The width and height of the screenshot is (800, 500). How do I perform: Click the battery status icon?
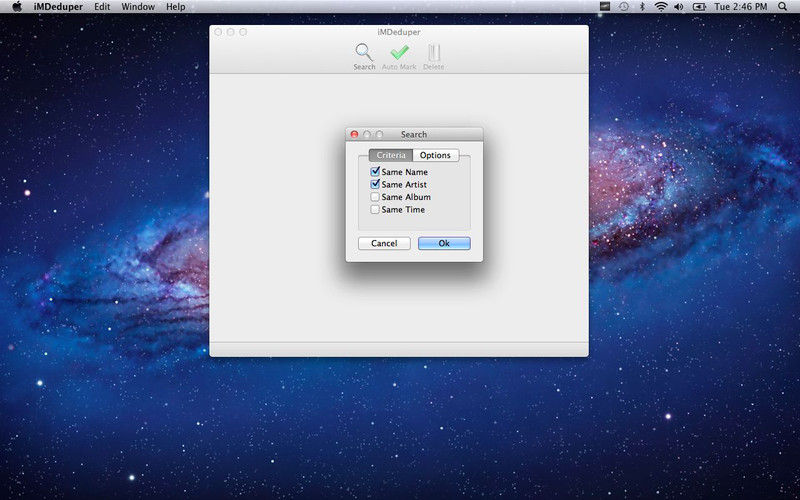(699, 7)
